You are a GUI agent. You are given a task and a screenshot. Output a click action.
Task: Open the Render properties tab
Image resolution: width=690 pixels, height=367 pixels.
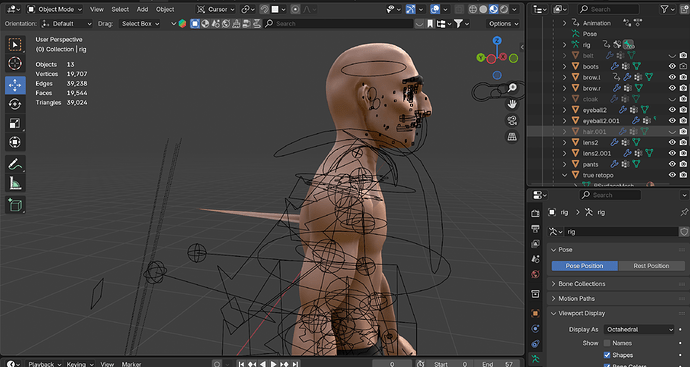tap(535, 213)
